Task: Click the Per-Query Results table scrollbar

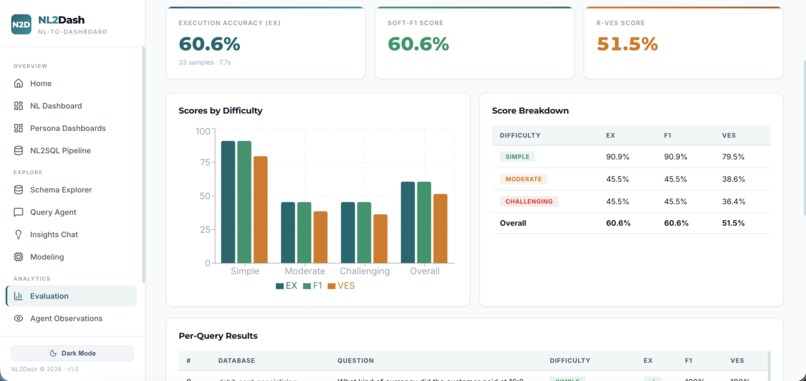Action: coord(769,366)
